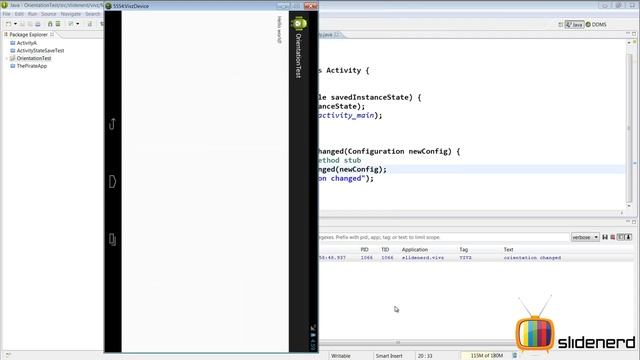Click the heap memory status indicator
The height and width of the screenshot is (360, 640).
(x=486, y=356)
